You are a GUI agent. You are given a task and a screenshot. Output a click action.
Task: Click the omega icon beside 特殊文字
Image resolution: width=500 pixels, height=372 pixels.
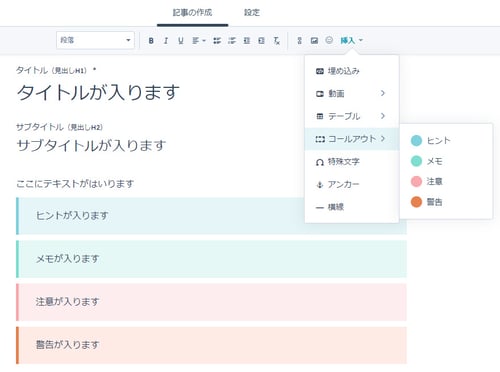(x=320, y=162)
